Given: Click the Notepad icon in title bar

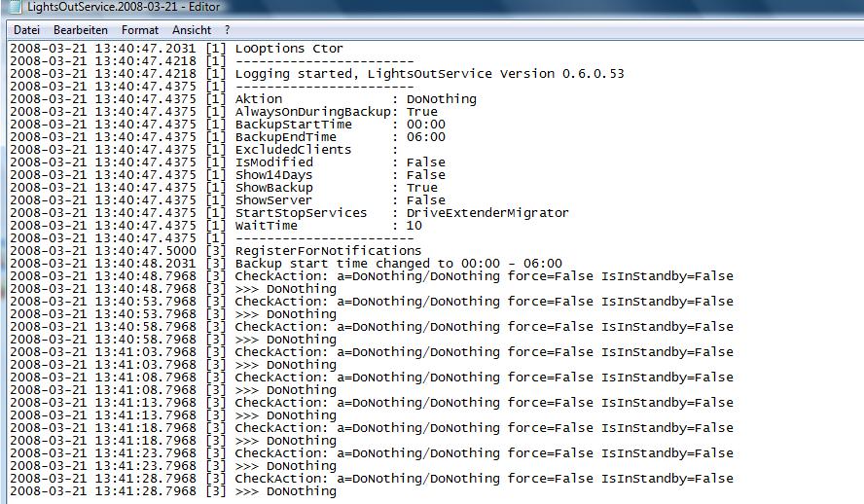Looking at the screenshot, I should point(16,7).
